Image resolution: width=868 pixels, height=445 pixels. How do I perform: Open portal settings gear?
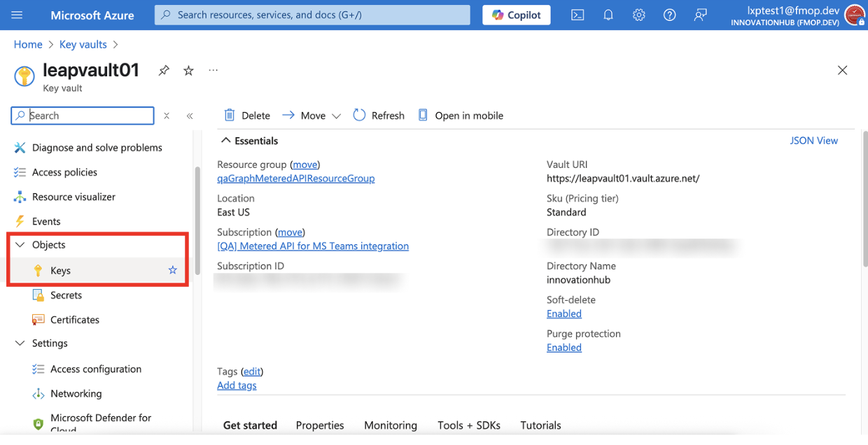click(639, 15)
